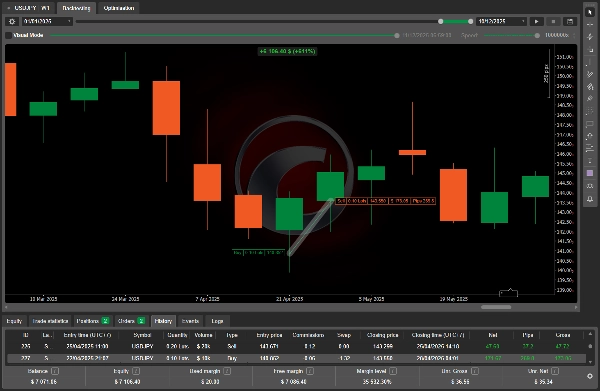600x391 pixels.
Task: Click the green profit summary label above chart
Action: [x=287, y=51]
